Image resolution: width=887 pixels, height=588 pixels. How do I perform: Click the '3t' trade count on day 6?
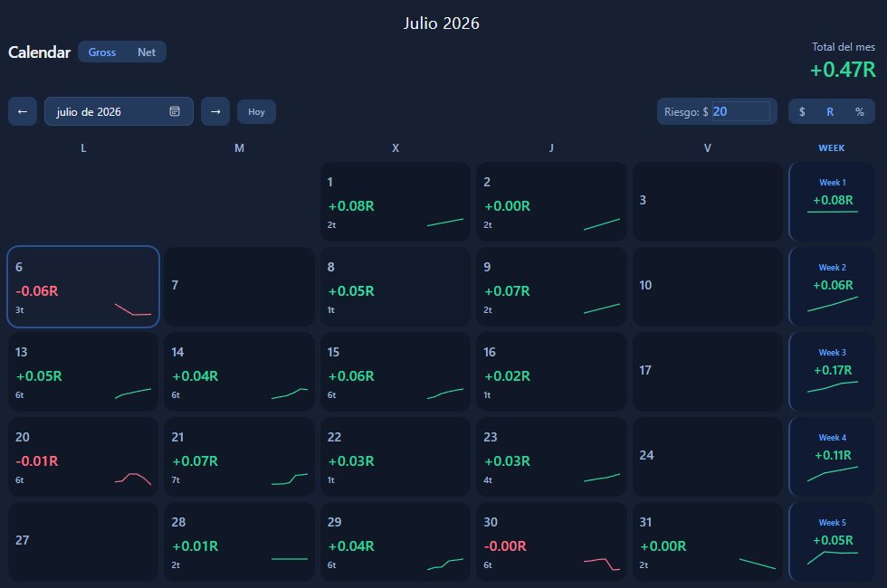[20, 309]
